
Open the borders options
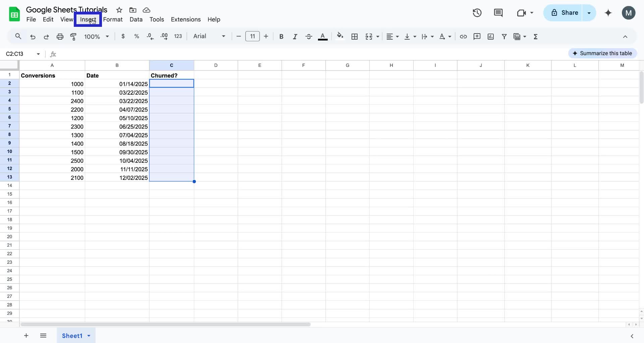click(355, 36)
